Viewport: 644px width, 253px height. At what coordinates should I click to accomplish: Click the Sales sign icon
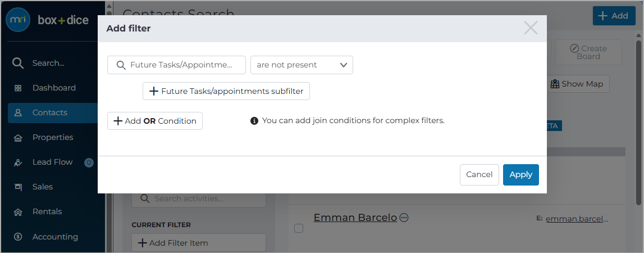pyautogui.click(x=17, y=187)
